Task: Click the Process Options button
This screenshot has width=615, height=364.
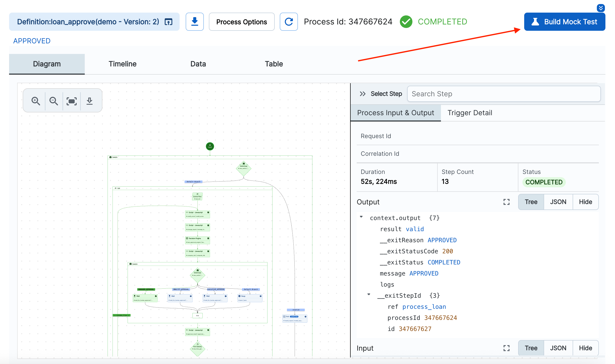Action: [x=241, y=22]
